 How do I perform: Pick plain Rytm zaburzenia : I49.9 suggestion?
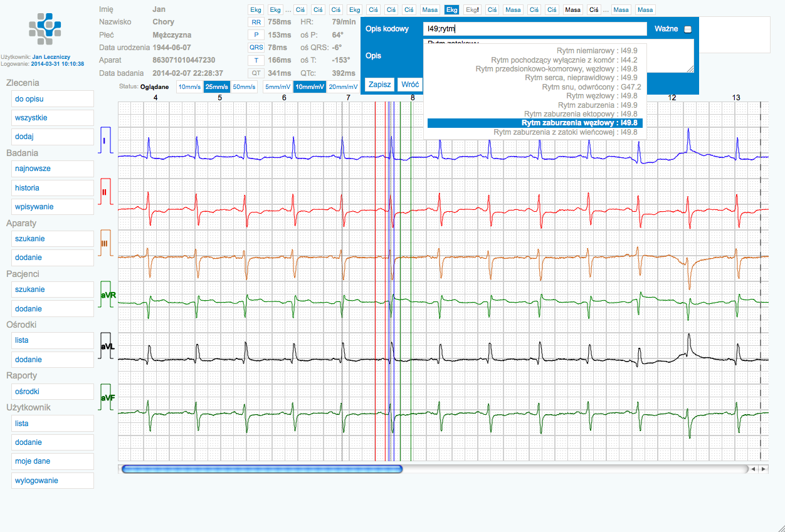pyautogui.click(x=534, y=105)
